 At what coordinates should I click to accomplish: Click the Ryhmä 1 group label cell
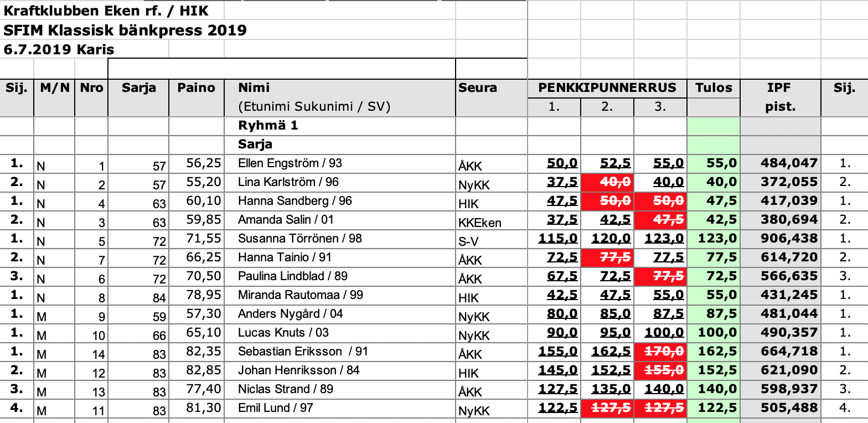coord(268,125)
